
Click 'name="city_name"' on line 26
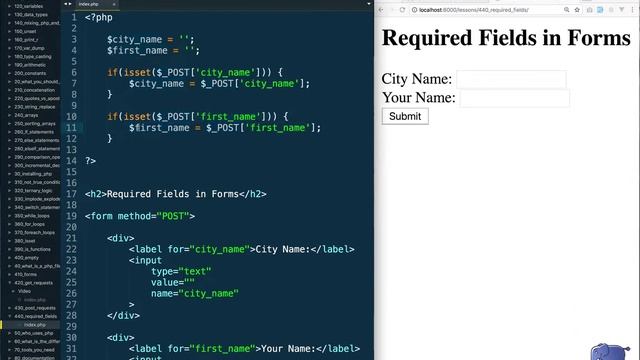coord(195,293)
